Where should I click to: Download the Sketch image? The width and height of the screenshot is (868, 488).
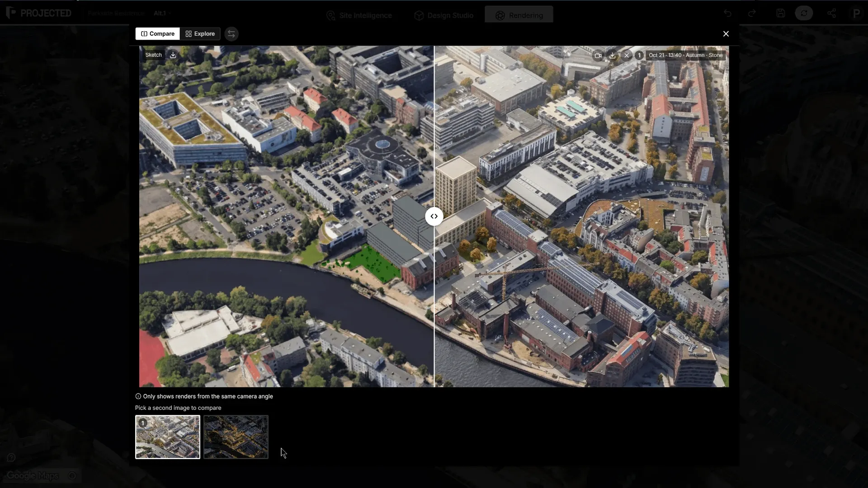pyautogui.click(x=173, y=55)
